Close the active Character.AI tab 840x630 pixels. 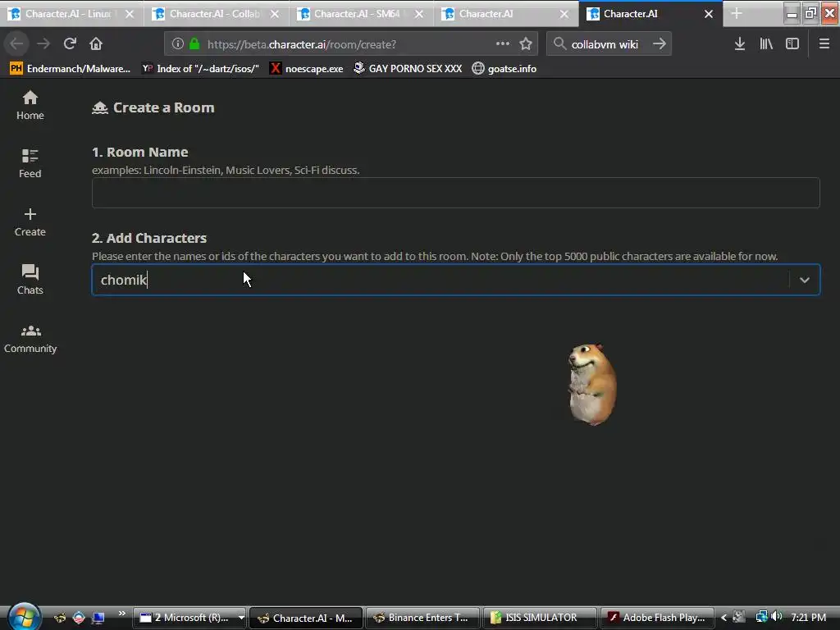tap(708, 14)
